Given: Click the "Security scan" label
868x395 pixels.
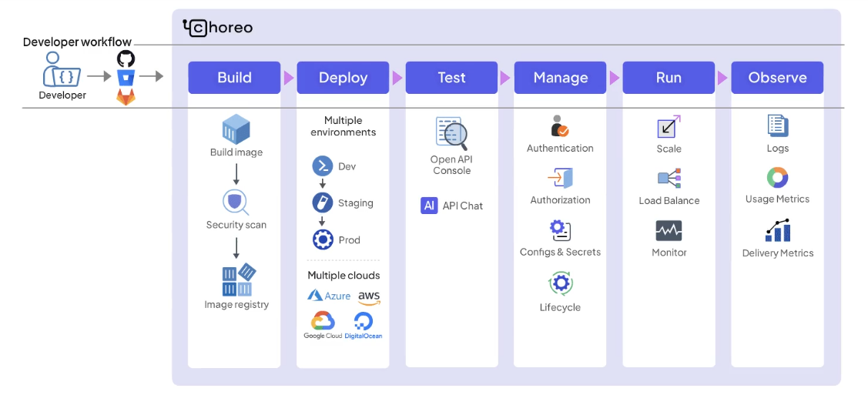Looking at the screenshot, I should (x=236, y=225).
